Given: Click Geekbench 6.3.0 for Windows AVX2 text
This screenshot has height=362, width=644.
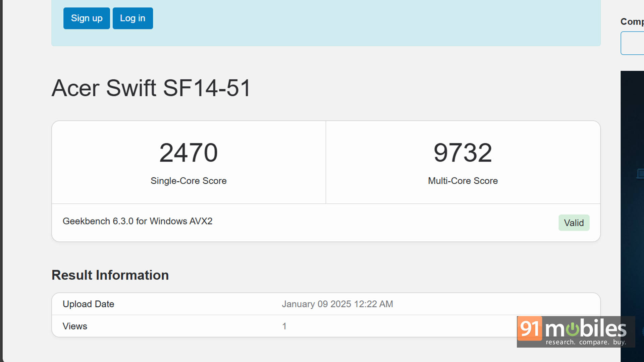Looking at the screenshot, I should [137, 221].
